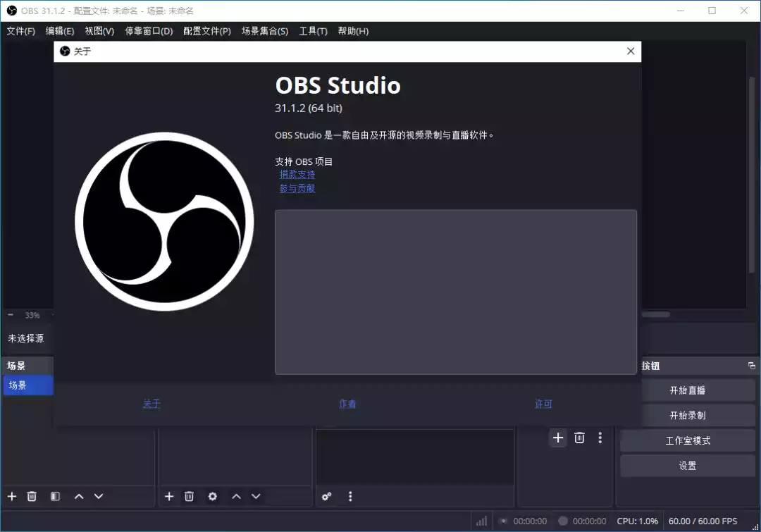
Task: Move source up with arrow icon
Action: [236, 496]
